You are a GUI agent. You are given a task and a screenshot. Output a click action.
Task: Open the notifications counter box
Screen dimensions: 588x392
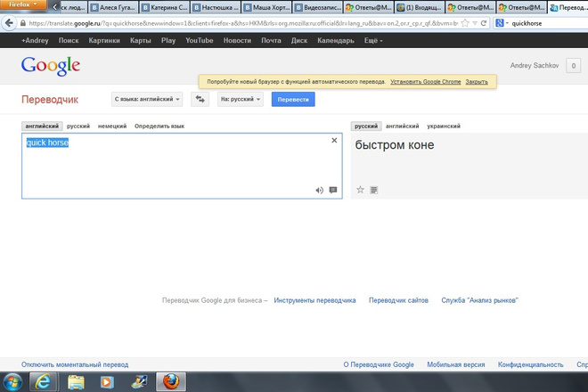[574, 66]
